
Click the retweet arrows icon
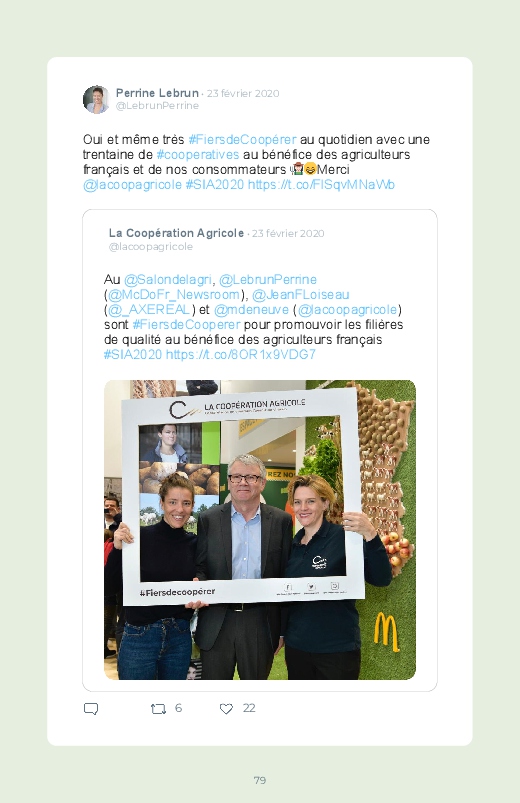[158, 709]
